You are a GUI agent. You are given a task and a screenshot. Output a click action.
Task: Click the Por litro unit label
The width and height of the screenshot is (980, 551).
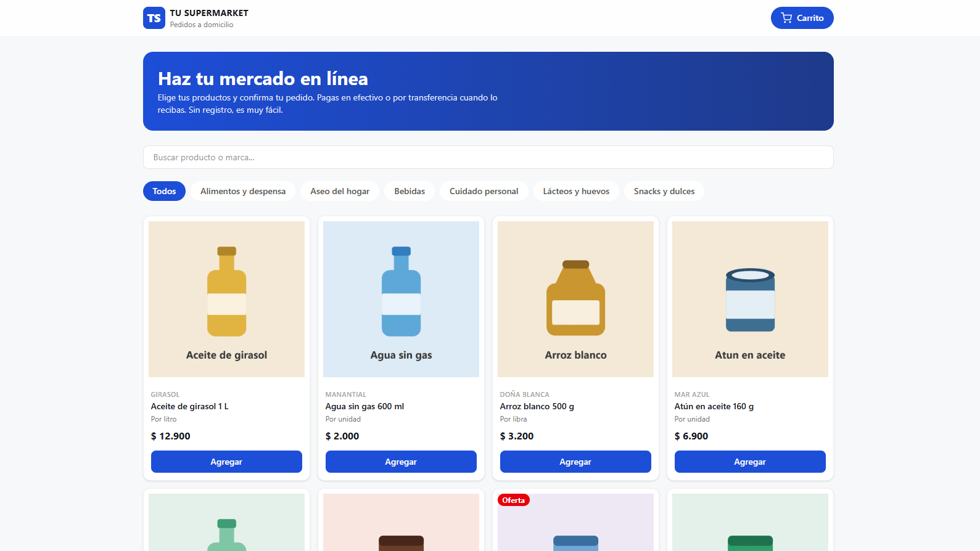[163, 419]
